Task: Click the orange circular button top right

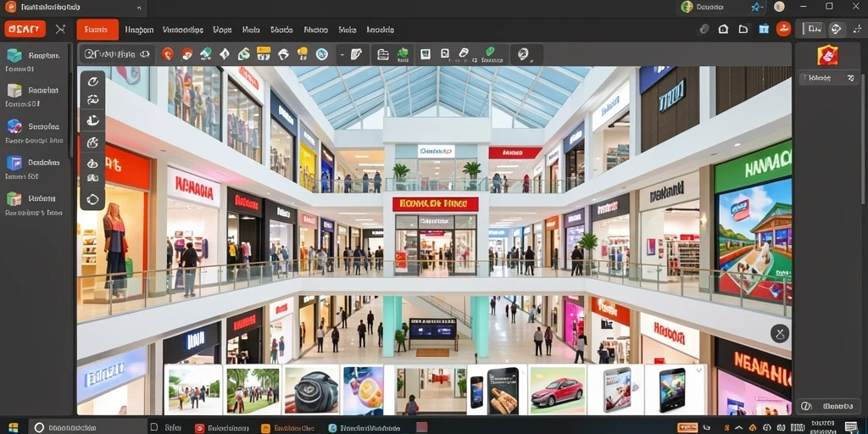Action: (x=783, y=29)
